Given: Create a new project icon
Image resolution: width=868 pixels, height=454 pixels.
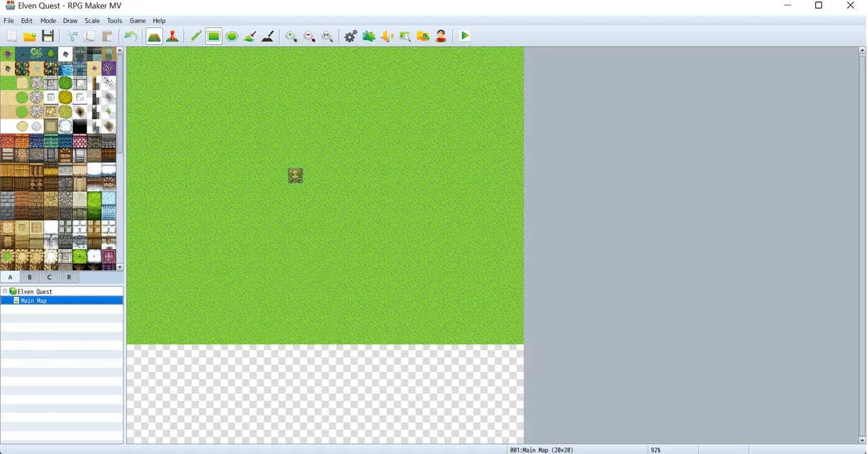Looking at the screenshot, I should pyautogui.click(x=12, y=36).
